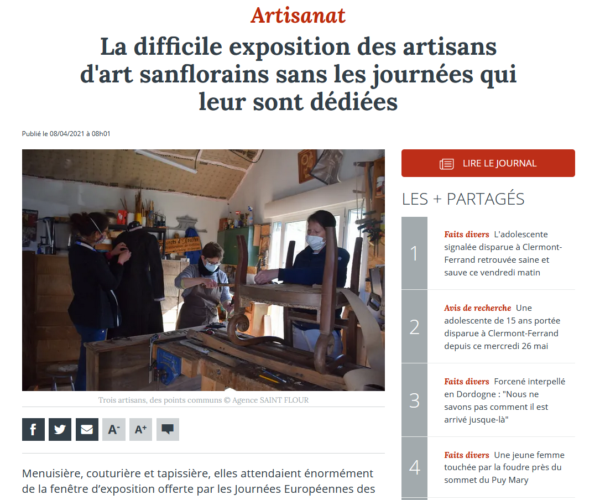Select the number 1 ranking tile

[414, 253]
